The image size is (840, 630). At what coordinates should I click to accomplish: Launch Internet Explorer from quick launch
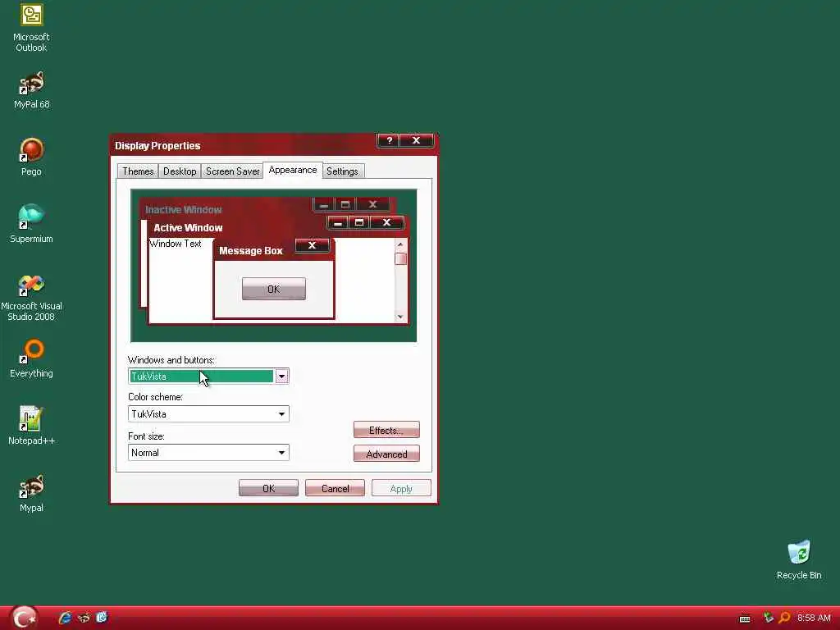(x=66, y=618)
